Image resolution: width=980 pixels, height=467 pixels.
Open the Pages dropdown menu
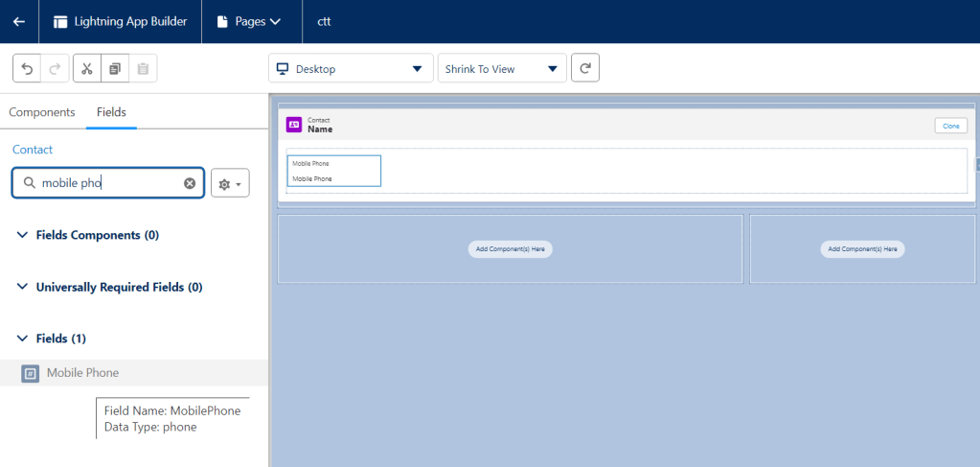pyautogui.click(x=249, y=21)
